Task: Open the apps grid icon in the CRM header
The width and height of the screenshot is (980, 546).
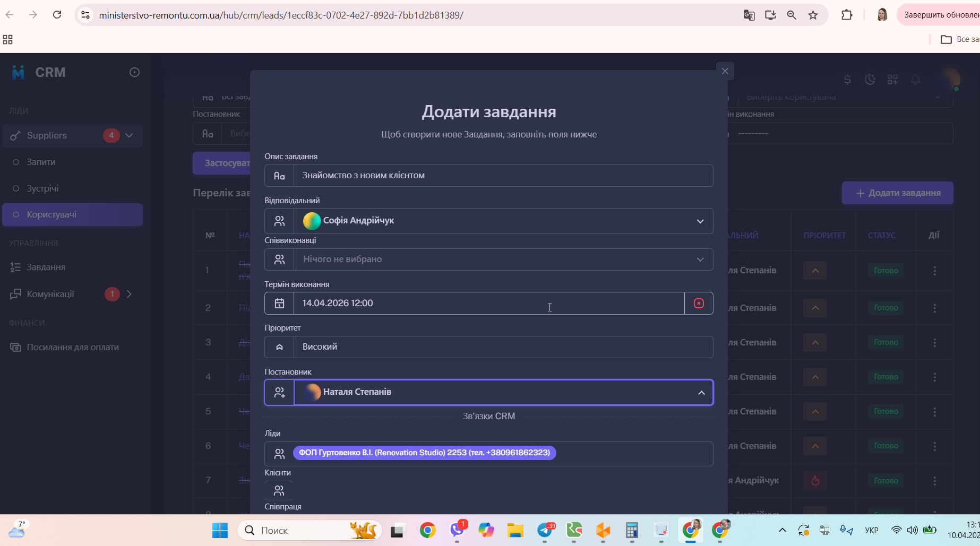Action: [892, 80]
